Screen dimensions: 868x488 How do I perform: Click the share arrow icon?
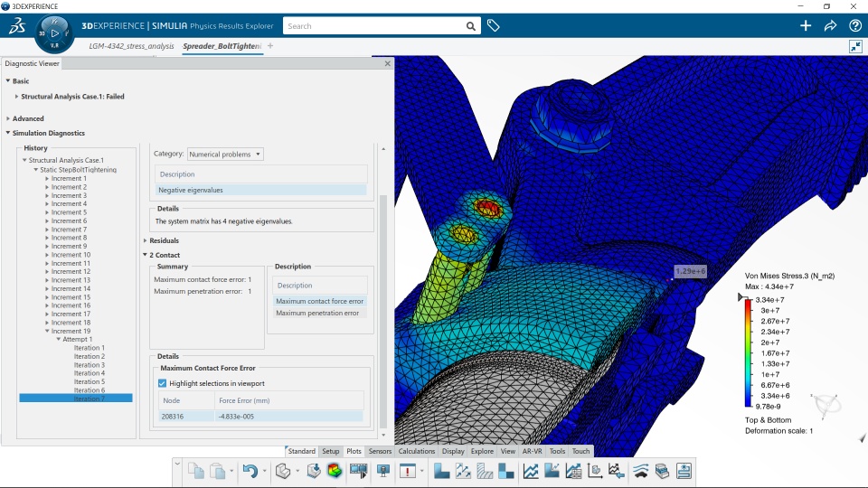click(830, 25)
